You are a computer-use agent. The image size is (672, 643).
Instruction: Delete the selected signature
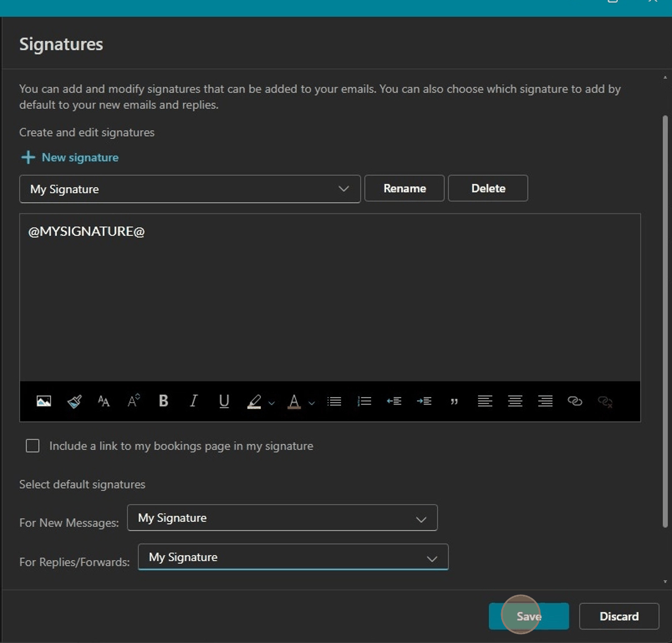coord(488,188)
